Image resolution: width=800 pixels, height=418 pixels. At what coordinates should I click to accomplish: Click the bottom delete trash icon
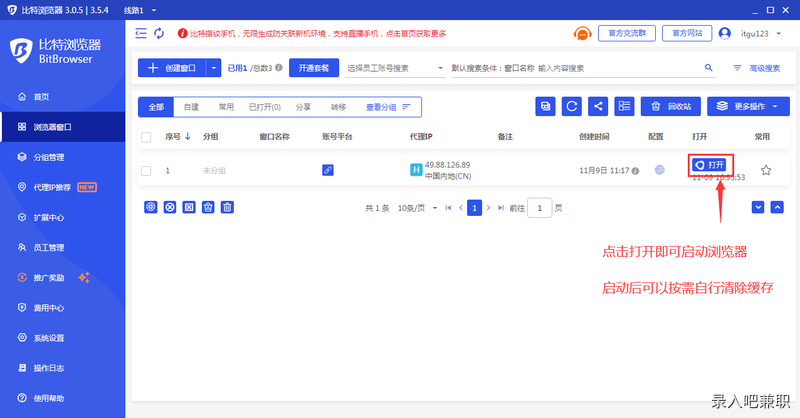point(228,207)
